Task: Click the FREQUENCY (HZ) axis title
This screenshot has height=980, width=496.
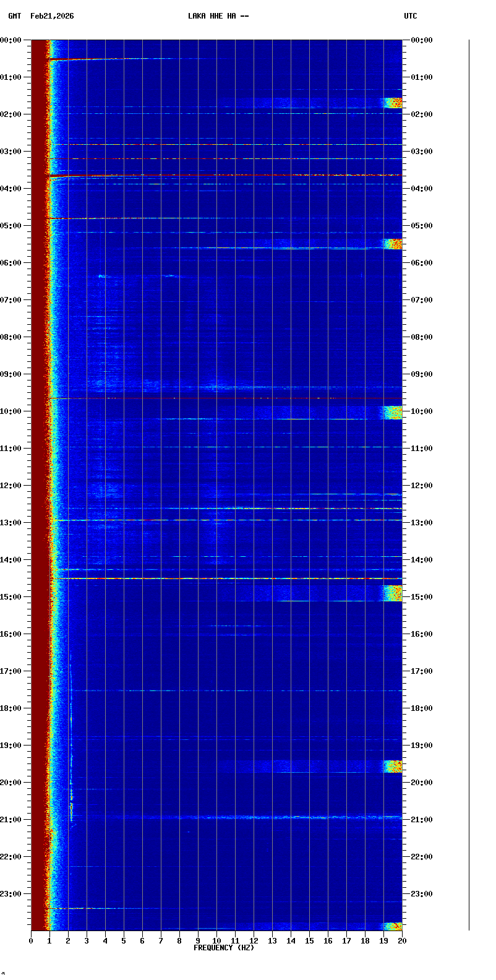Action: pyautogui.click(x=224, y=948)
